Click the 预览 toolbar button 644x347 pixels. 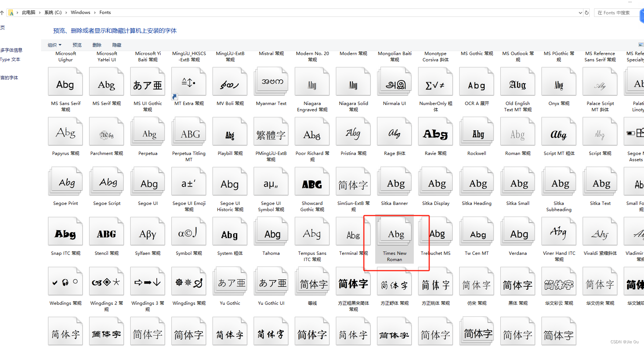coord(77,45)
